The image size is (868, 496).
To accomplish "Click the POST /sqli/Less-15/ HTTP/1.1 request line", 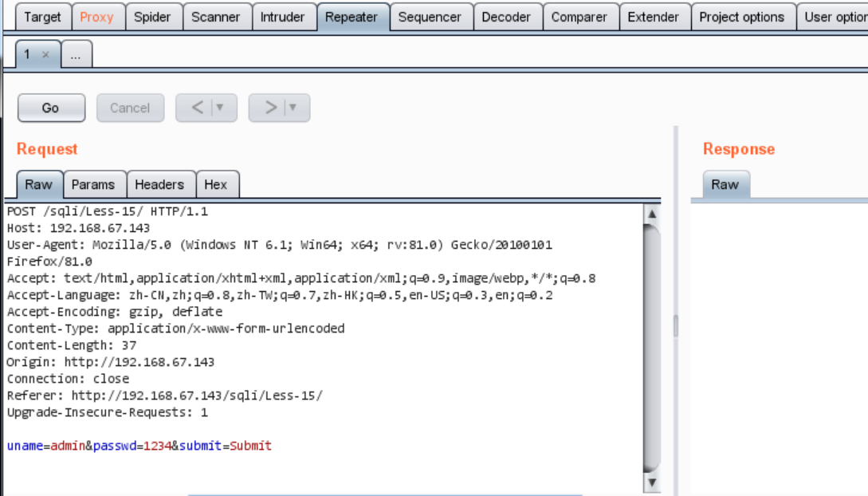I will (x=108, y=211).
